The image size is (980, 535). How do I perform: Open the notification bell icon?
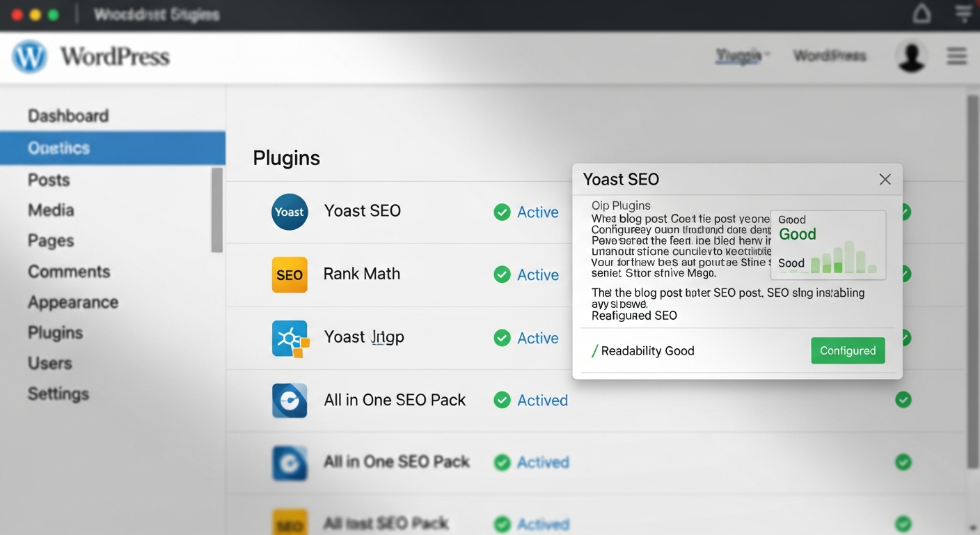click(x=922, y=13)
